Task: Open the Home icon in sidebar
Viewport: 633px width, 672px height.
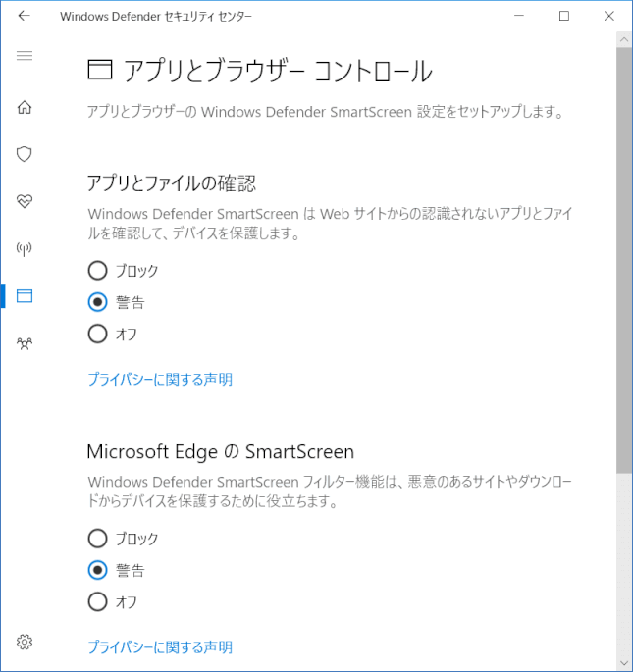Action: tap(25, 107)
